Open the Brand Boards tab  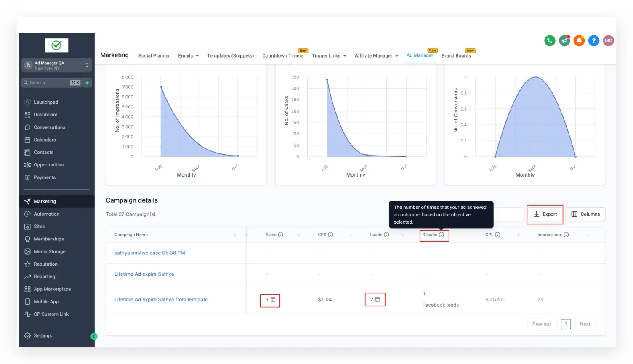pos(456,56)
